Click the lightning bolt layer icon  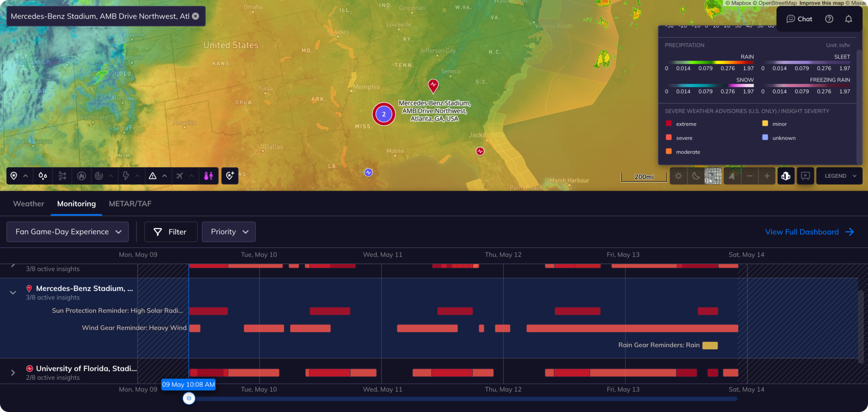click(126, 176)
